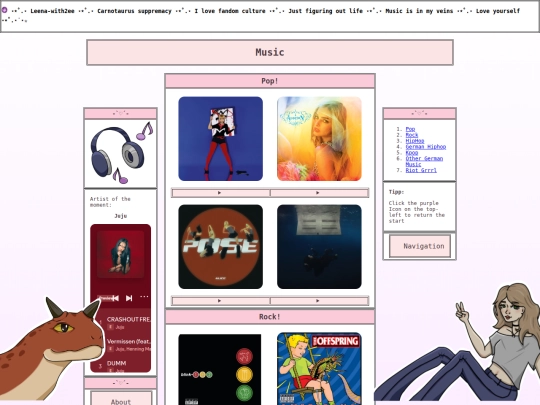This screenshot has width=540, height=405.
Task: Click the About button
Action: pyautogui.click(x=121, y=399)
